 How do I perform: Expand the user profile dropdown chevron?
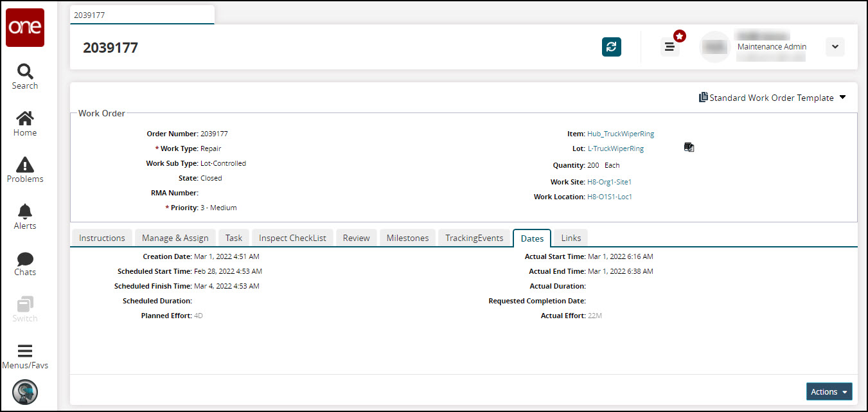point(835,47)
